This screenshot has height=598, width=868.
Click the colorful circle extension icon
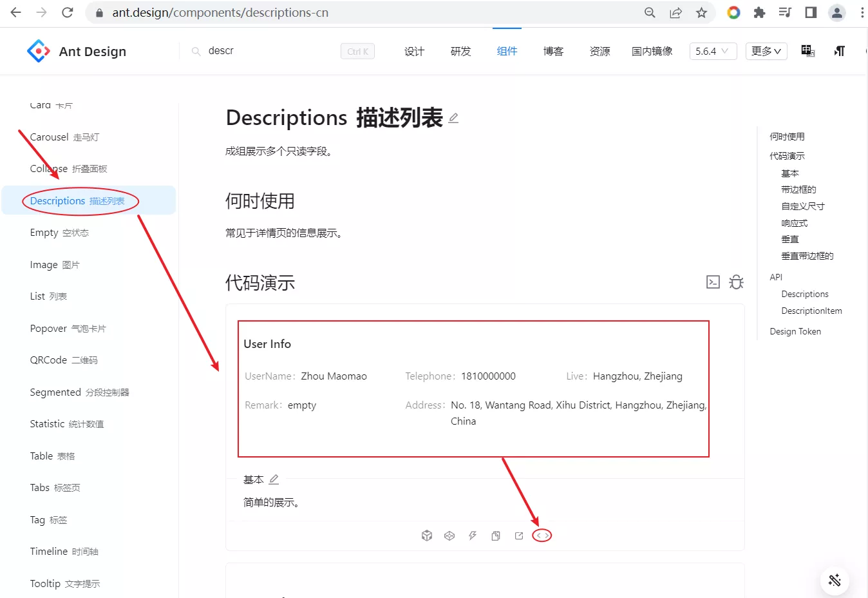[x=733, y=12]
